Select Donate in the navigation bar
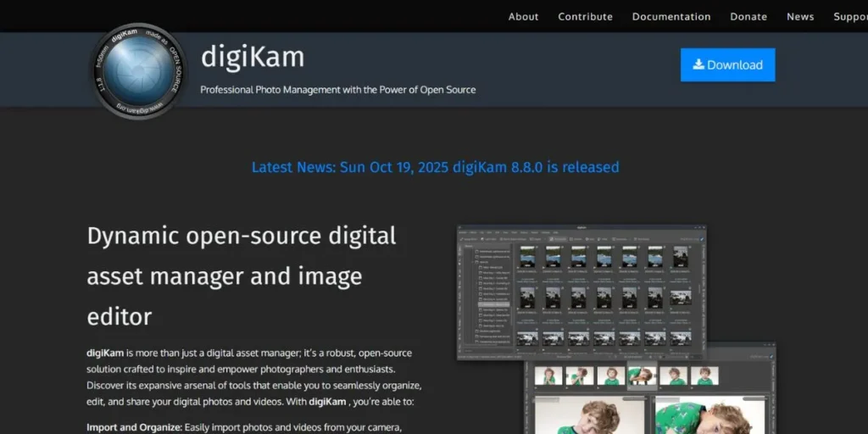This screenshot has width=868, height=434. coord(748,16)
